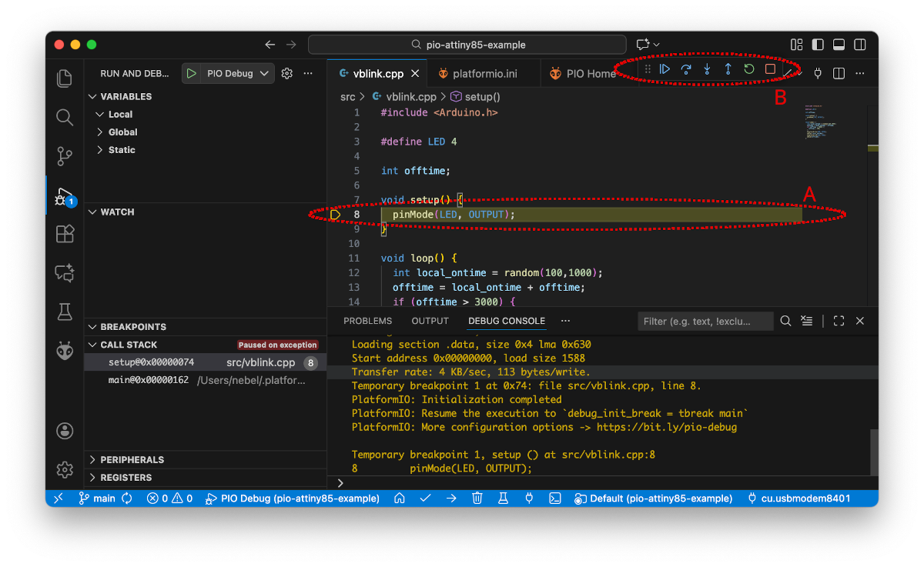
Task: Click Step Over in the debug toolbar
Action: (x=686, y=69)
